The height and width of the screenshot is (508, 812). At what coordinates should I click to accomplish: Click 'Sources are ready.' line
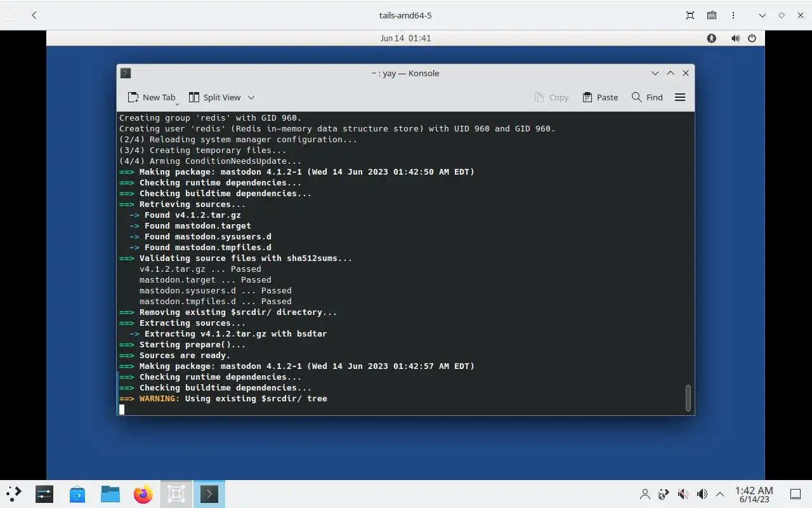[x=175, y=356]
